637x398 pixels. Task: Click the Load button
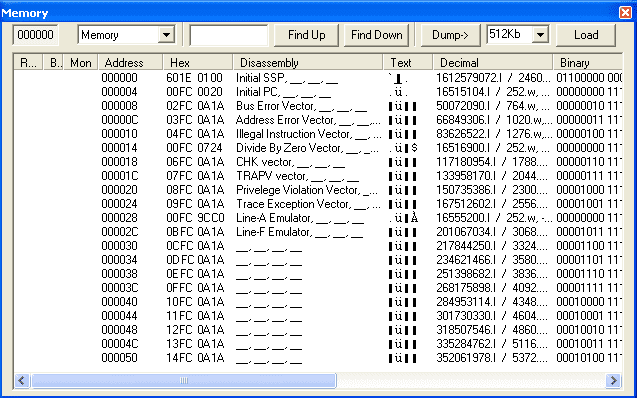coord(586,35)
